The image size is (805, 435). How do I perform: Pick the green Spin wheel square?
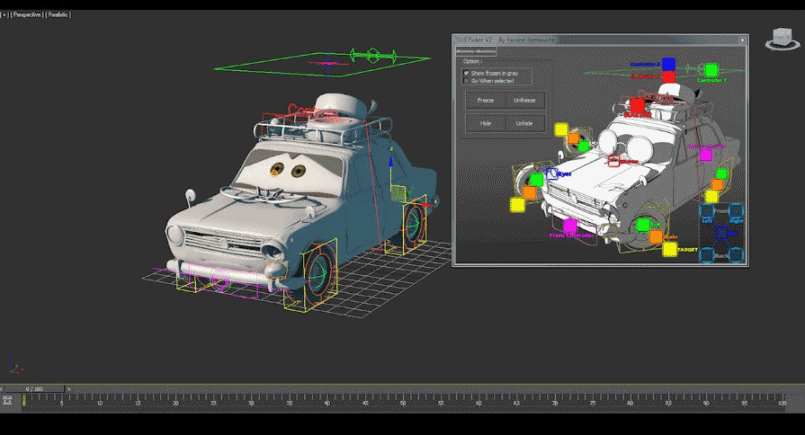[643, 224]
